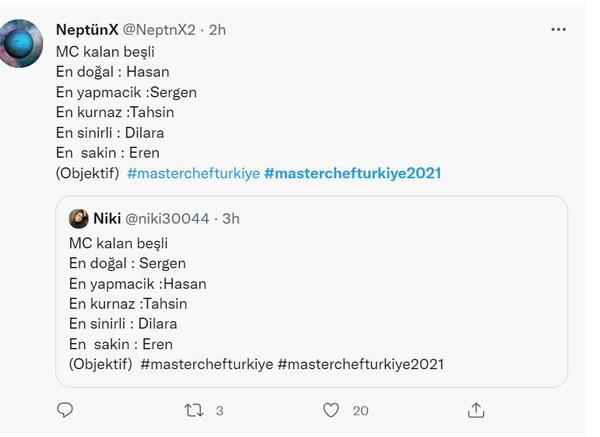Viewport: 600px width, 437px height.
Task: Retweet this NeptünX tweet
Action: (193, 410)
